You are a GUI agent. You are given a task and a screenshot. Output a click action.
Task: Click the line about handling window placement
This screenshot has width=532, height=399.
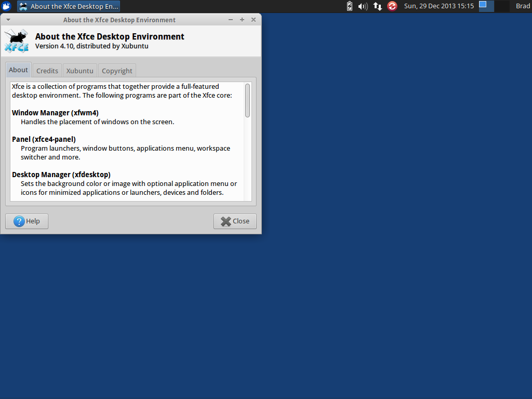point(97,122)
